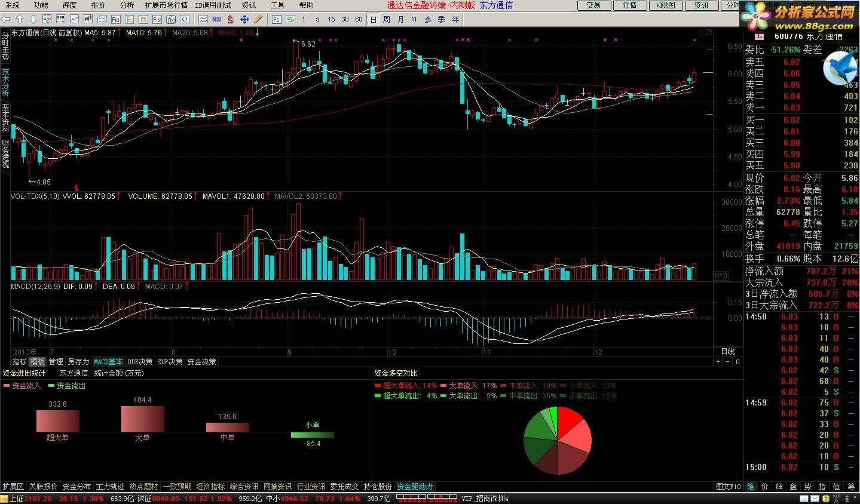The width and height of the screenshot is (860, 504).
Task: Switch to 5-minute period
Action: [317, 20]
